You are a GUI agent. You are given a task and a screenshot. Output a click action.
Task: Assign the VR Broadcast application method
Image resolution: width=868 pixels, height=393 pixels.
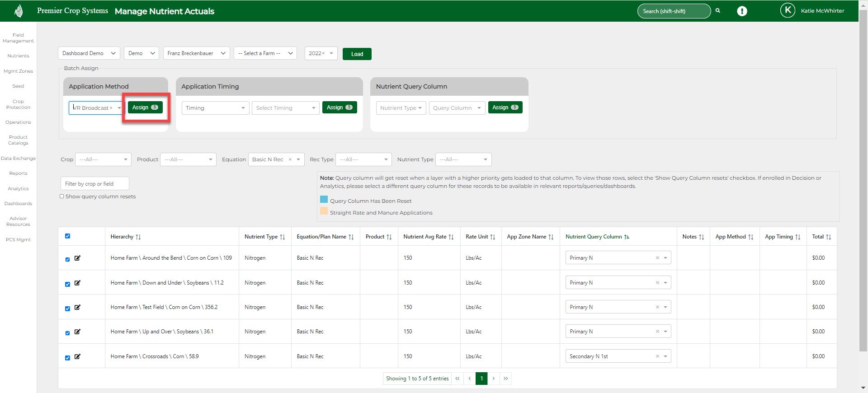click(145, 108)
